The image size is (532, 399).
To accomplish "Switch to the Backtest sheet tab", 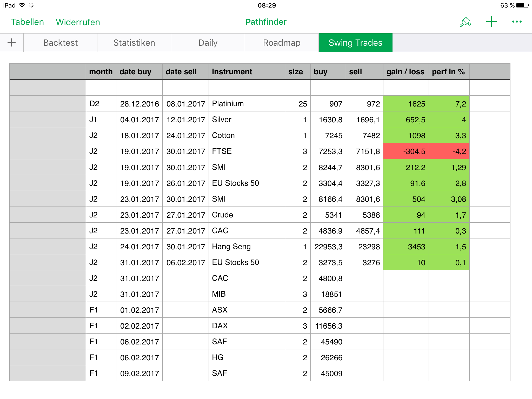I will point(60,43).
